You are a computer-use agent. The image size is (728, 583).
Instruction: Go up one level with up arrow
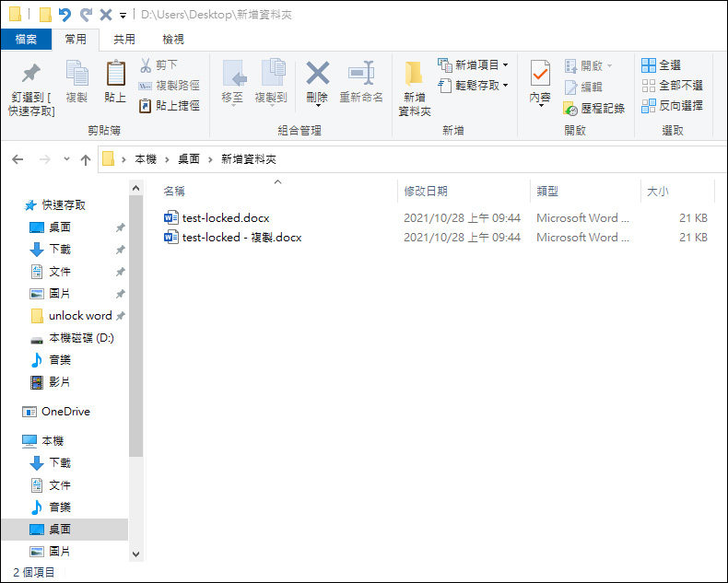(x=86, y=160)
